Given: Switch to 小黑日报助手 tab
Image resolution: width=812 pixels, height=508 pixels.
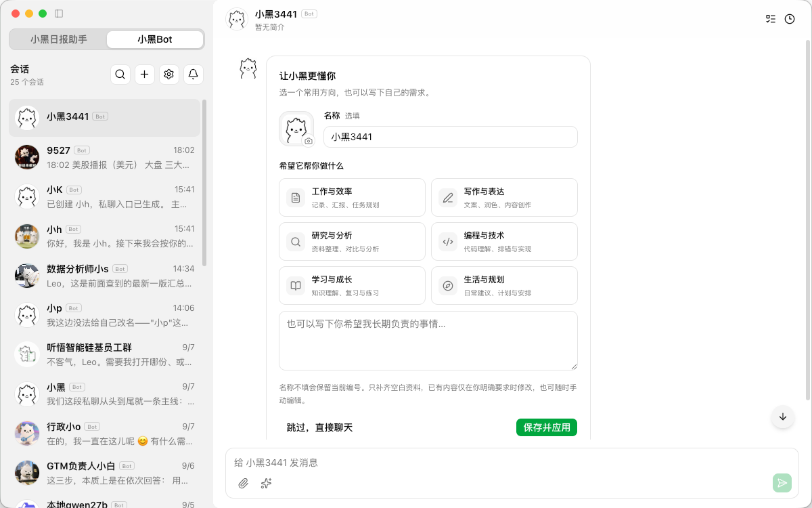Looking at the screenshot, I should tap(58, 39).
